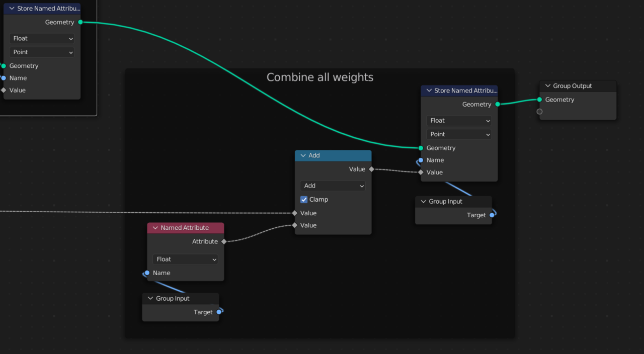Click the Value output socket on the Add node
The height and width of the screenshot is (354, 644).
pos(371,169)
